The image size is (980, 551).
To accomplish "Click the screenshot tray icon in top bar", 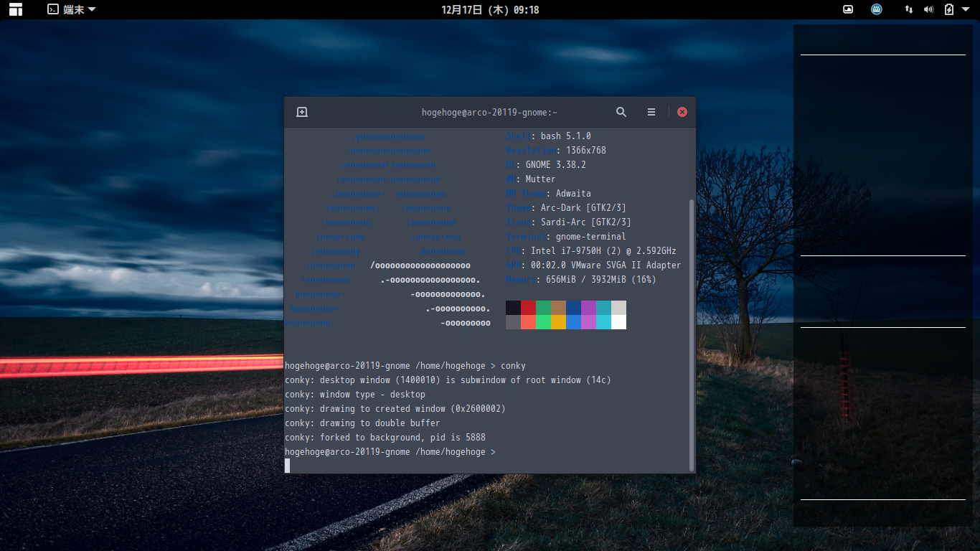I will [848, 9].
